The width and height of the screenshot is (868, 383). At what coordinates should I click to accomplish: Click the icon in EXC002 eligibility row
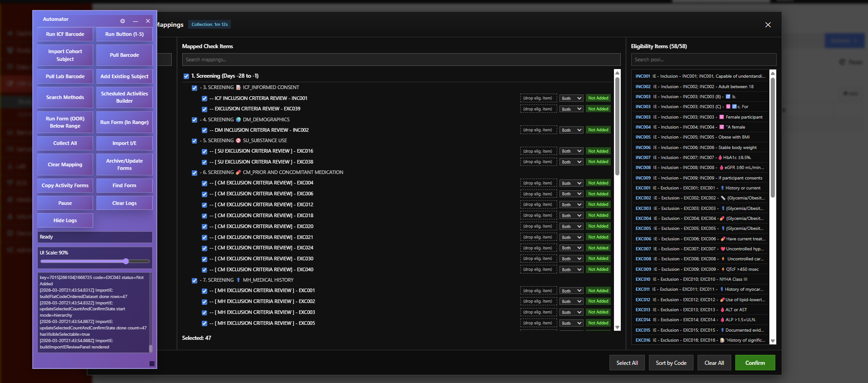pyautogui.click(x=723, y=198)
